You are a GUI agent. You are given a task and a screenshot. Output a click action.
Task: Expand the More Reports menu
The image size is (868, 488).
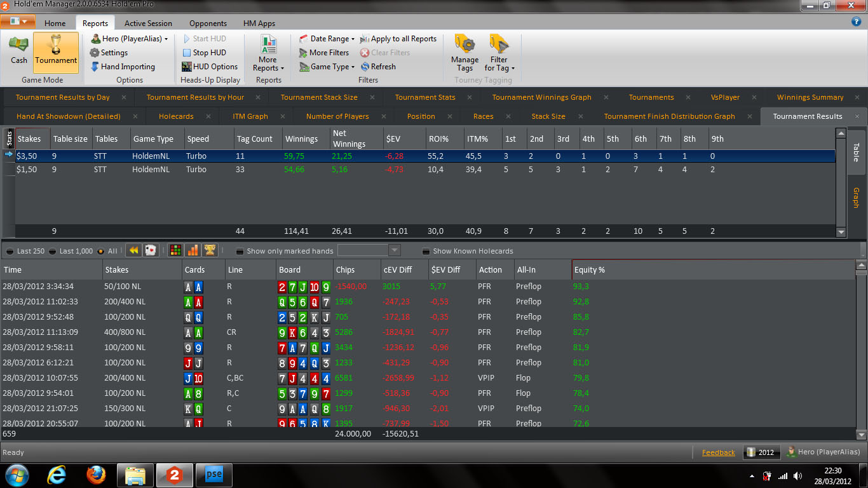point(268,54)
